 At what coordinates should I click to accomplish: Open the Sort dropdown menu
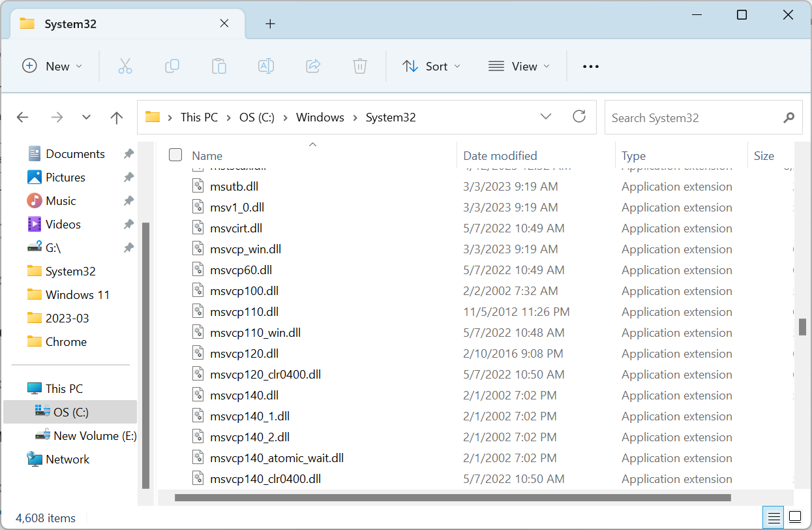431,66
